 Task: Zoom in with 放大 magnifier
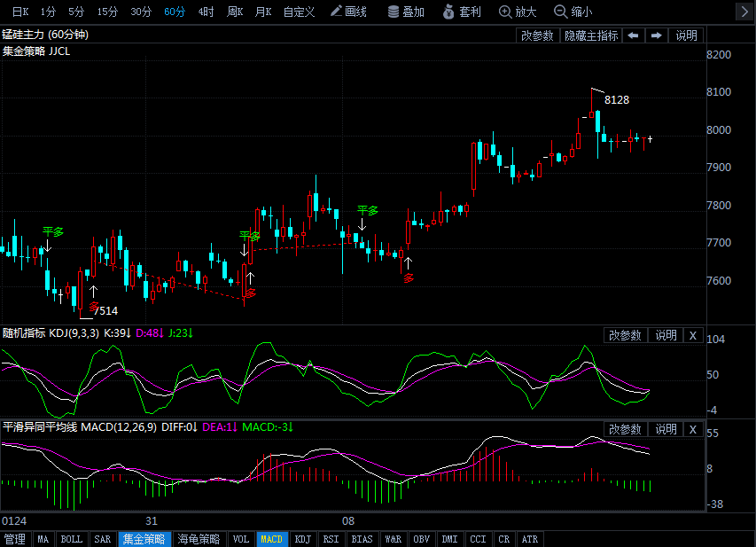(x=518, y=12)
